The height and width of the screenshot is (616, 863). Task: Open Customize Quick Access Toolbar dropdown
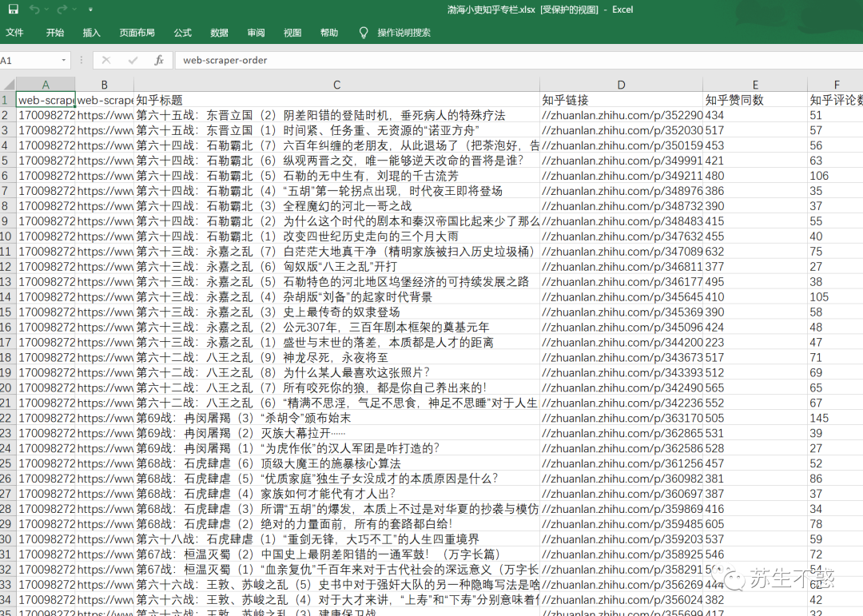point(91,10)
